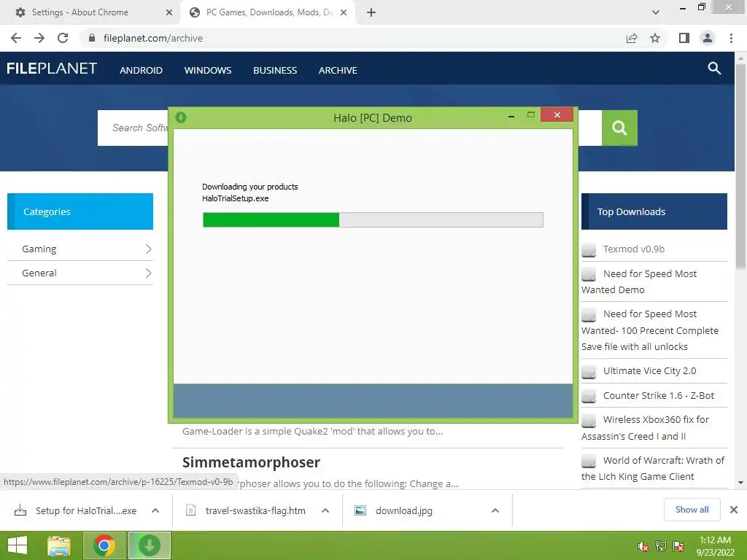747x560 pixels.
Task: Close the PC Games, Downloads tab
Action: [344, 12]
